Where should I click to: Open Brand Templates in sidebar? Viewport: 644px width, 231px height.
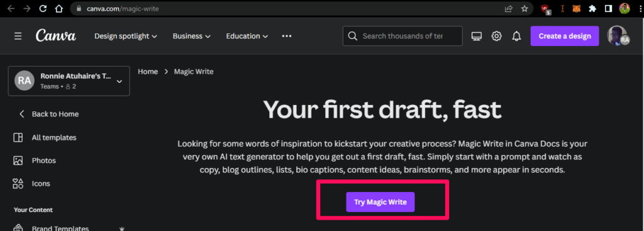point(60,228)
